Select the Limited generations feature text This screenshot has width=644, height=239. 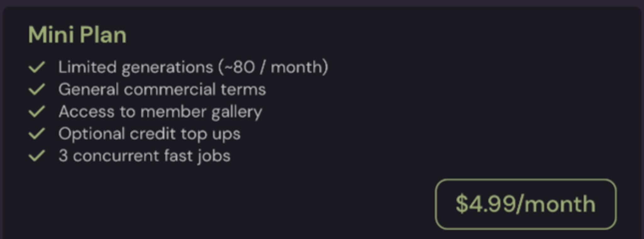[136, 67]
